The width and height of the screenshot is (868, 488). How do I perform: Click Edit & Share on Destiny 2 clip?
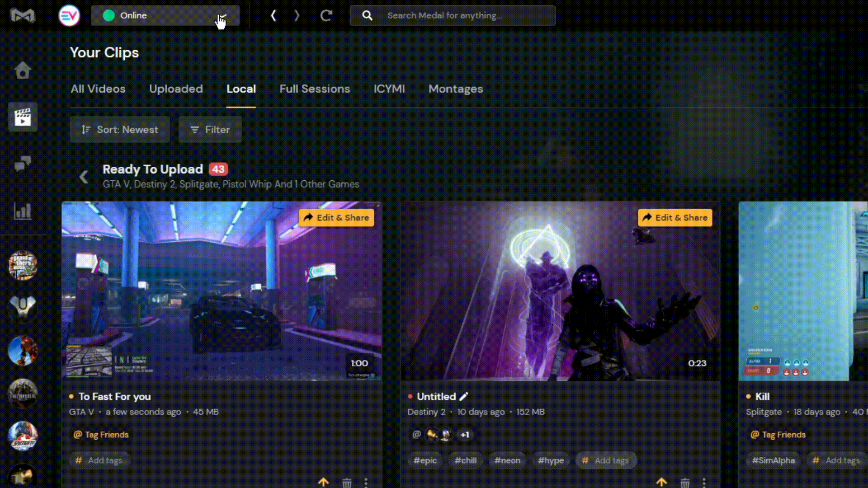point(675,218)
